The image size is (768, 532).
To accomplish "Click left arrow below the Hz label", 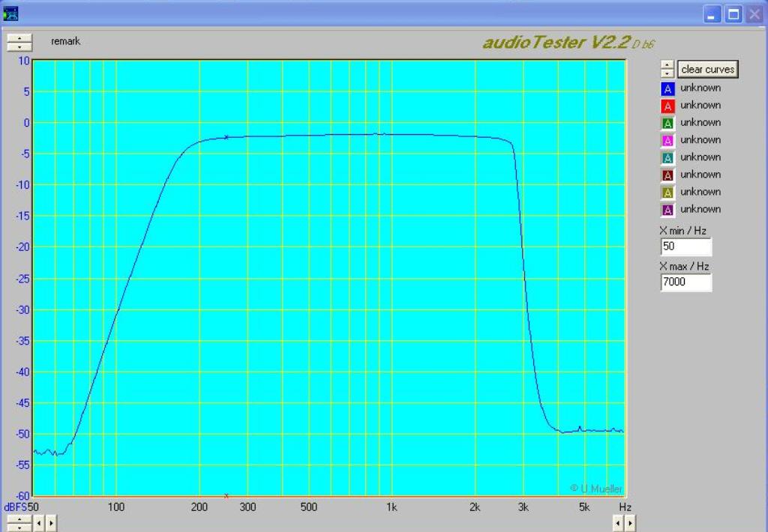I will (619, 522).
